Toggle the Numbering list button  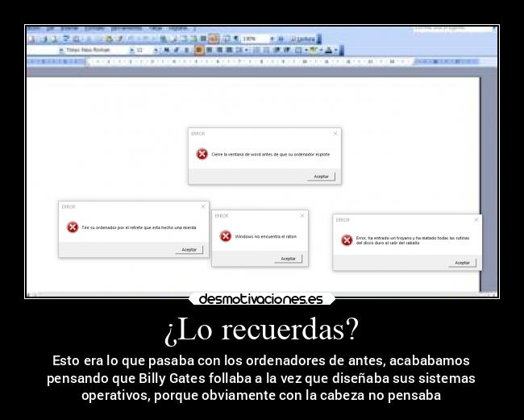point(256,50)
